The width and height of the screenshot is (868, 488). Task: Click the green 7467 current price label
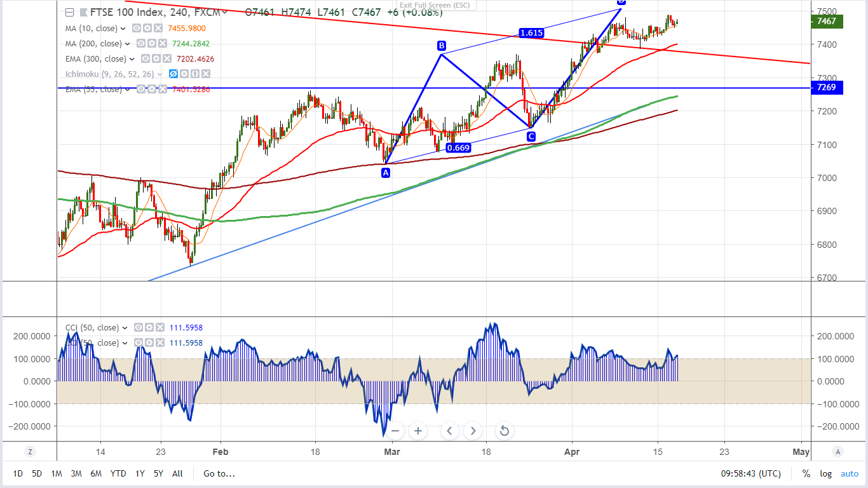coord(827,22)
